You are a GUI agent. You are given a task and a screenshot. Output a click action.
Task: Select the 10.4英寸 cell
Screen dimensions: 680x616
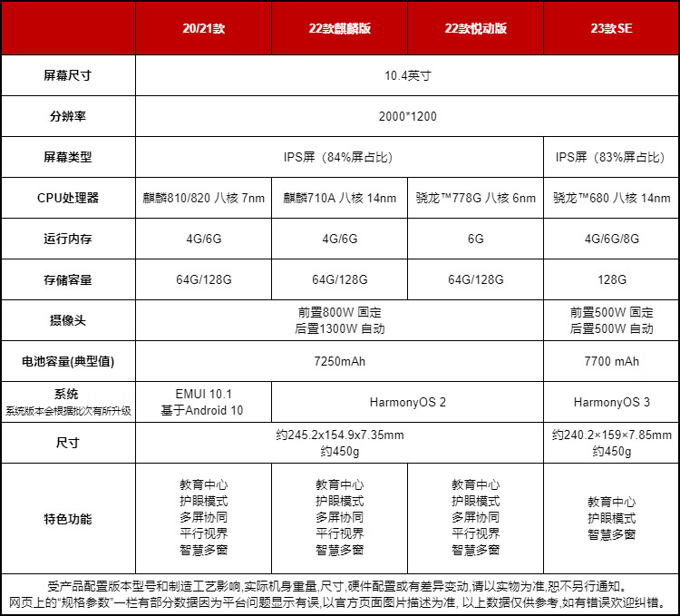pyautogui.click(x=407, y=75)
